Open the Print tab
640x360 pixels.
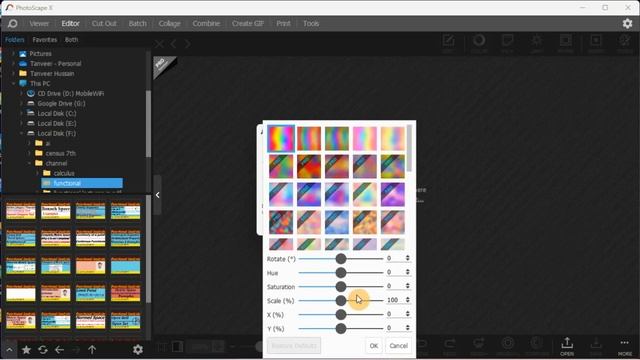tap(283, 24)
